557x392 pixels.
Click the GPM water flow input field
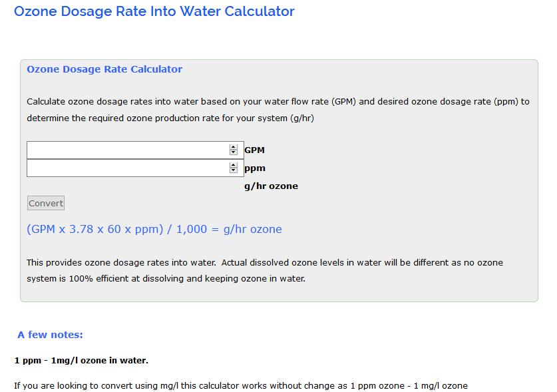(126, 150)
